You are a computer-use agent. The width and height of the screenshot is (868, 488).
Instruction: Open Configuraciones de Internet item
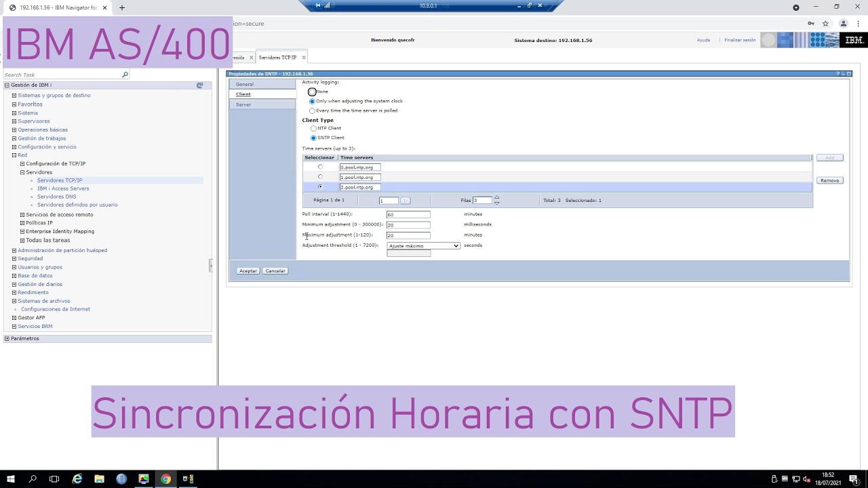pyautogui.click(x=55, y=309)
